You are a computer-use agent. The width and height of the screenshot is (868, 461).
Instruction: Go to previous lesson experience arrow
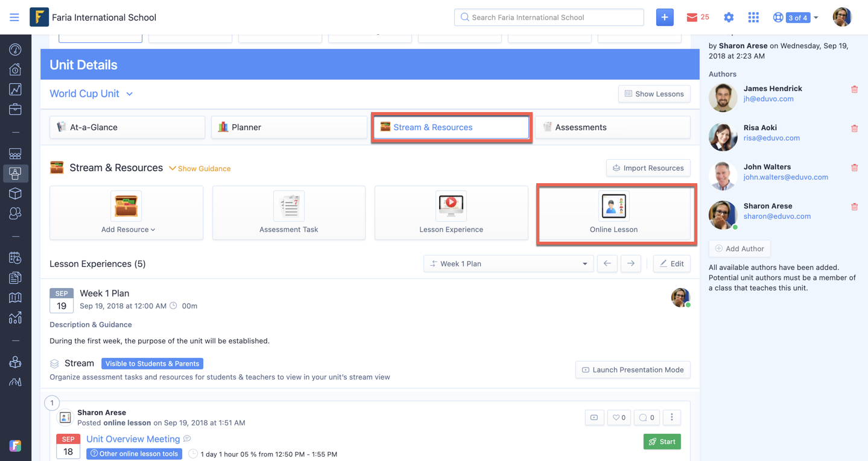607,264
